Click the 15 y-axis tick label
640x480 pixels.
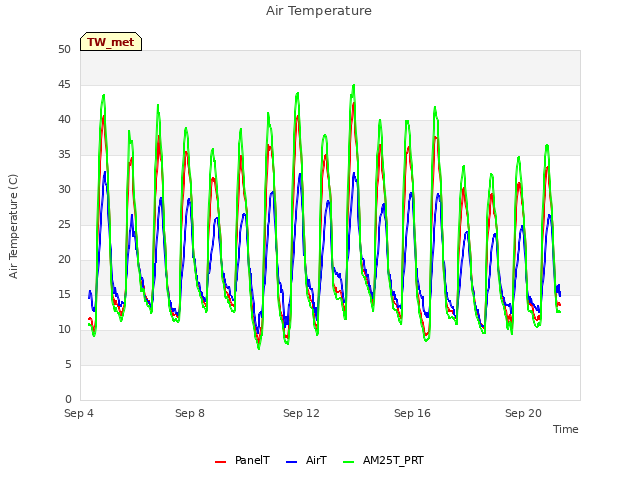pos(64,294)
